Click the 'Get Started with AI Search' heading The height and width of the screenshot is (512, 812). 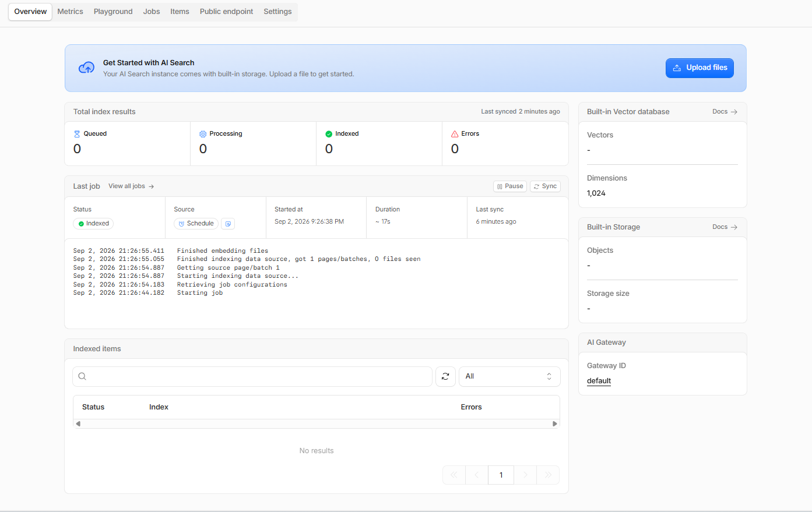click(149, 63)
